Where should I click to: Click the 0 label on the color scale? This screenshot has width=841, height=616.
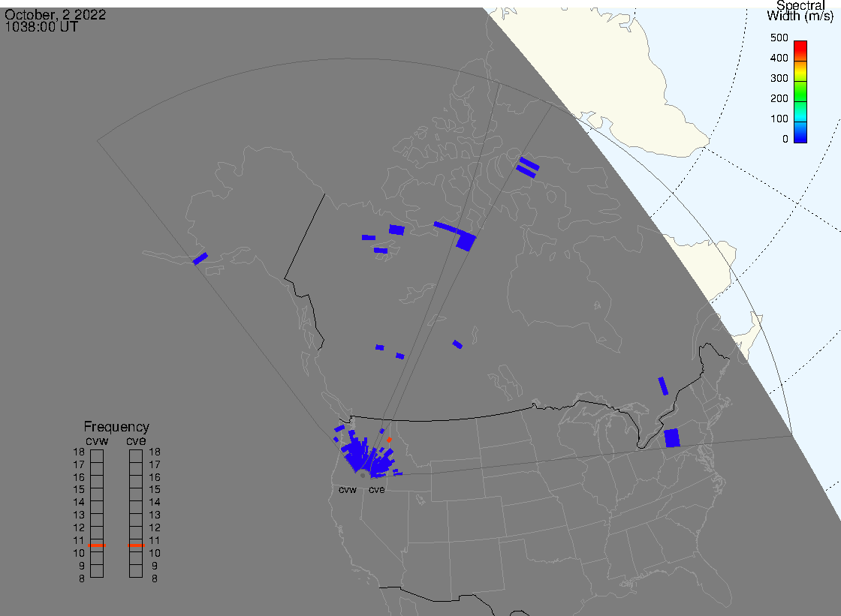click(785, 140)
